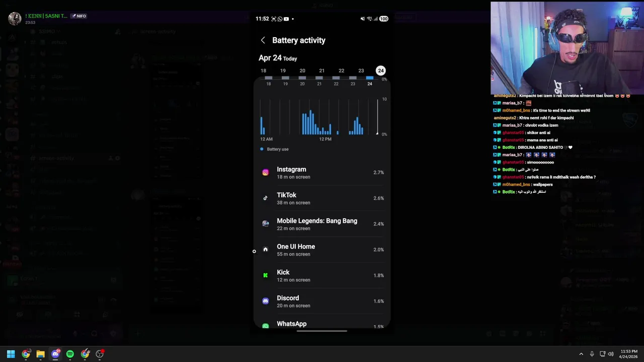Image resolution: width=644 pixels, height=362 pixels.
Task: Click m0hamed_bns username on 'wallpapers' message
Action: (516, 185)
